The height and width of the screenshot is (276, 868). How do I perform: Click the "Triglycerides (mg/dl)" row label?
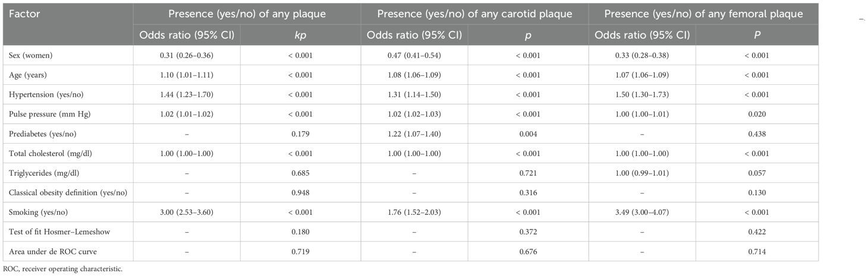45,173
